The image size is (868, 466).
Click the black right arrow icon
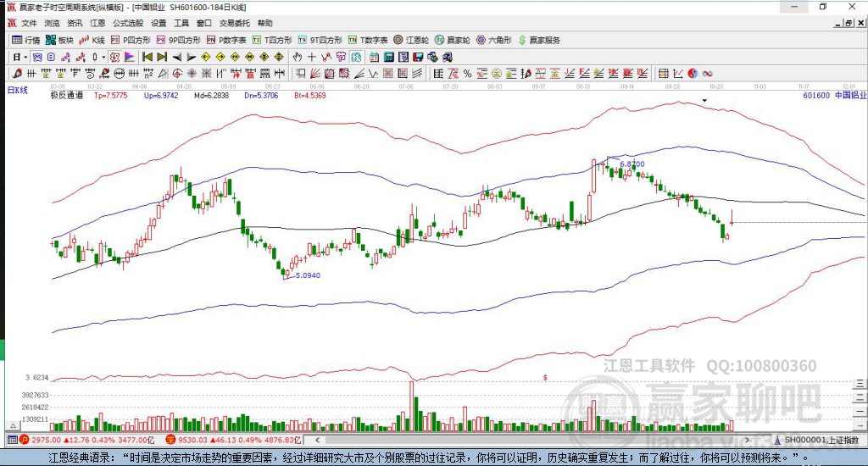191,57
